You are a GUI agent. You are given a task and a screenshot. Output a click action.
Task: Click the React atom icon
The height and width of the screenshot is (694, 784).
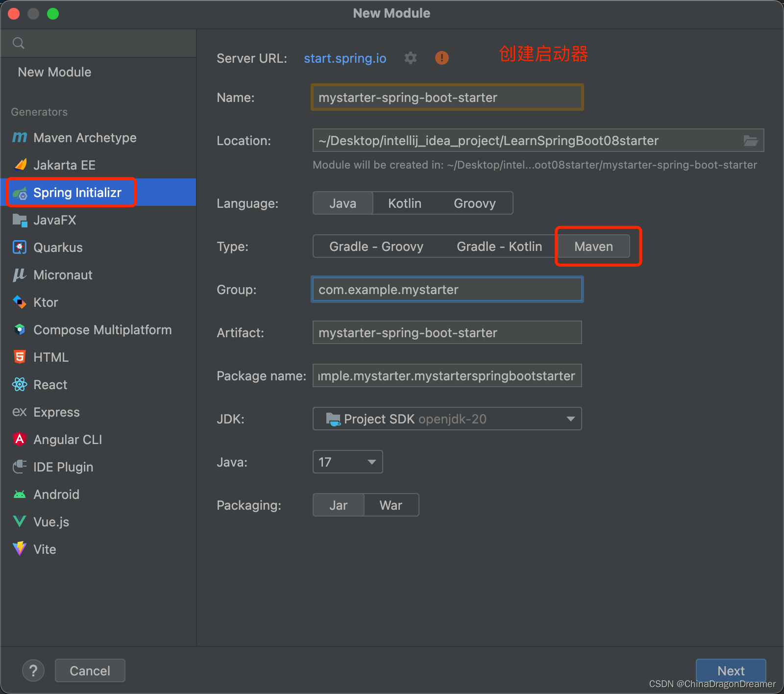20,384
